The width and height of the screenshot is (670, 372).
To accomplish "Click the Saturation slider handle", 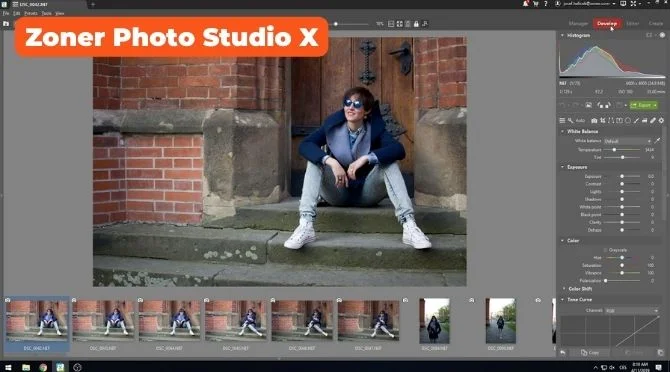I will coord(622,265).
